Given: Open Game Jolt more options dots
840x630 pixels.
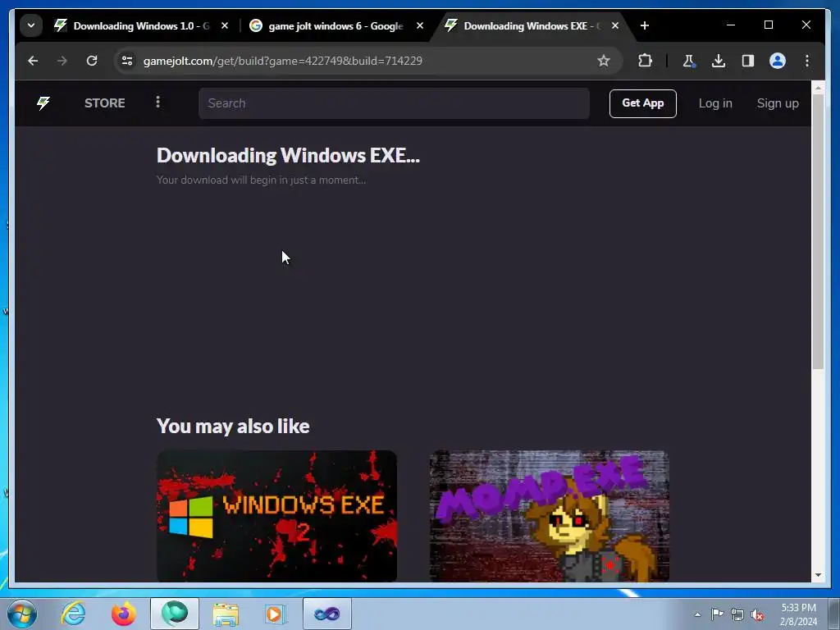Looking at the screenshot, I should pyautogui.click(x=157, y=103).
